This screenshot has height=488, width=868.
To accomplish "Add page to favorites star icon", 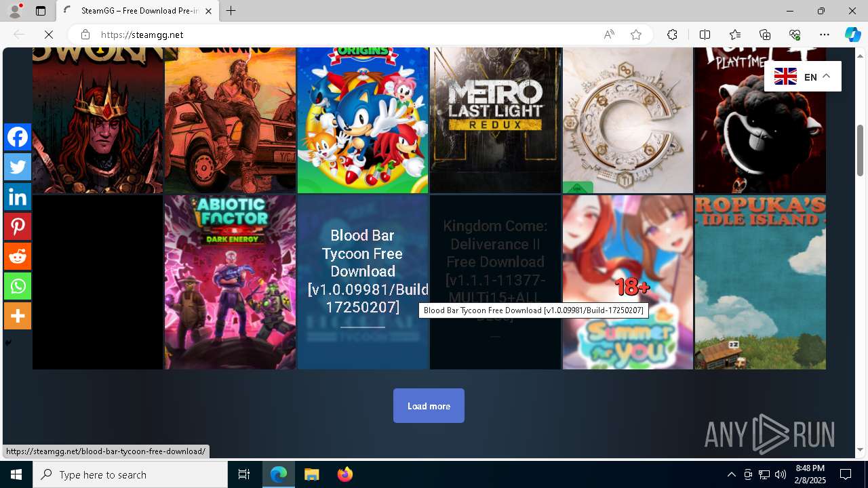I will coord(636,35).
